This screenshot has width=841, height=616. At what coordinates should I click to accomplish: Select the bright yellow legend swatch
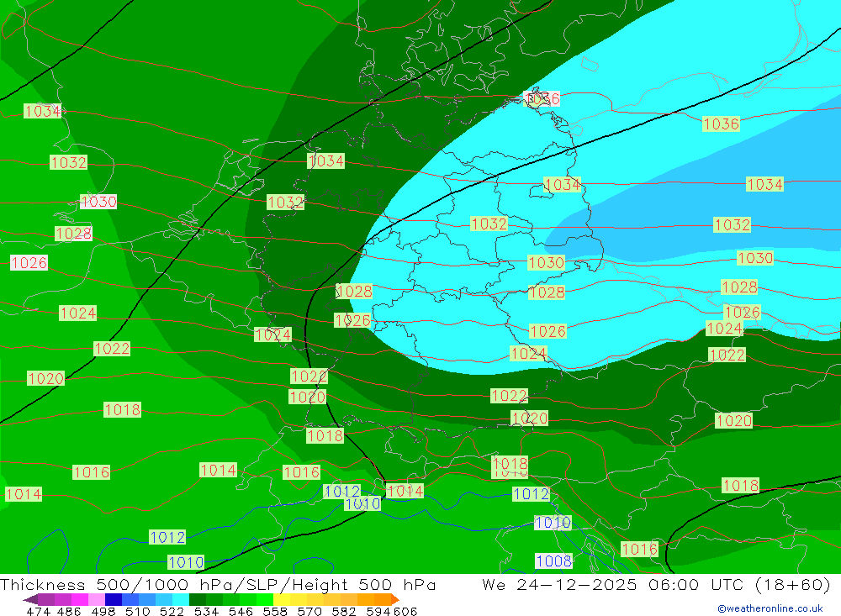coord(282,599)
